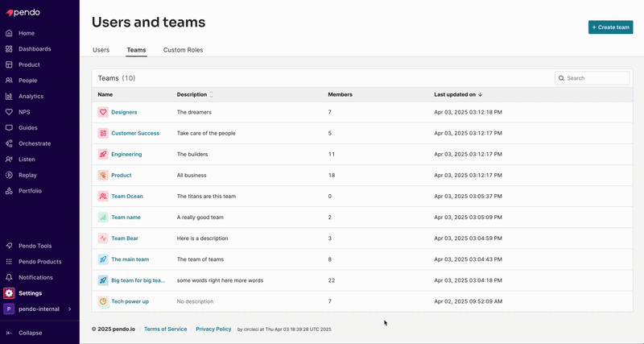644x344 pixels.
Task: Click The main team rocket icon
Action: coord(103,259)
